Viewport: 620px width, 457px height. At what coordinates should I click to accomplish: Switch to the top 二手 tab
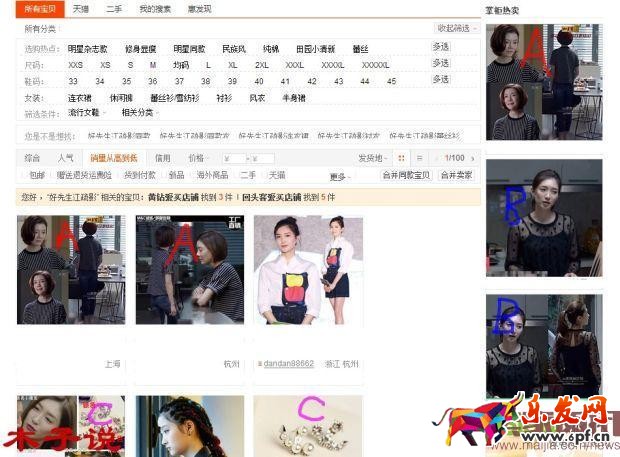pyautogui.click(x=114, y=9)
